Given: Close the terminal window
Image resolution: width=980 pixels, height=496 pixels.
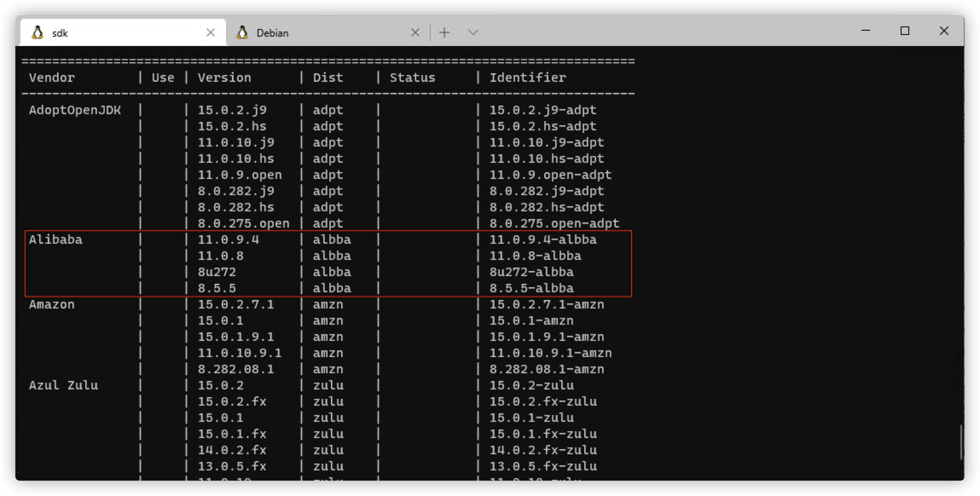Looking at the screenshot, I should click(x=944, y=31).
